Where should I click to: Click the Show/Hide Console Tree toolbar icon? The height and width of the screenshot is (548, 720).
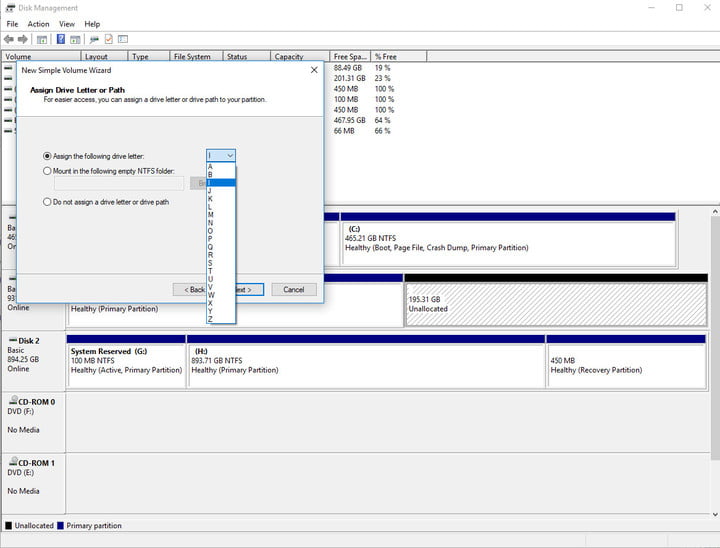coord(42,40)
